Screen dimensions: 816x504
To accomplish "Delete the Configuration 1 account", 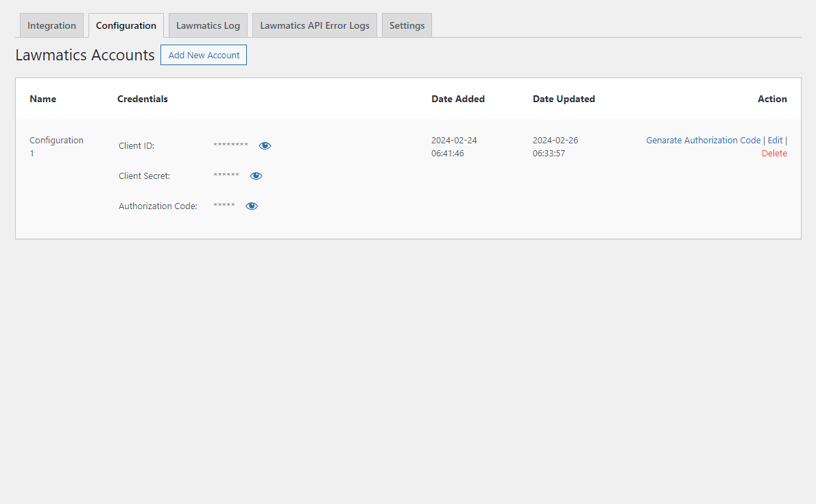I will coord(774,153).
